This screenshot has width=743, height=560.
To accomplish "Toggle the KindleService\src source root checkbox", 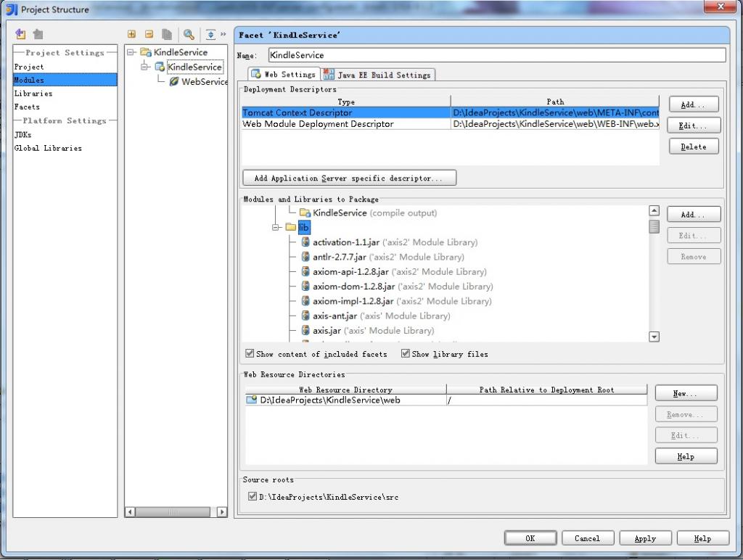I will 253,496.
